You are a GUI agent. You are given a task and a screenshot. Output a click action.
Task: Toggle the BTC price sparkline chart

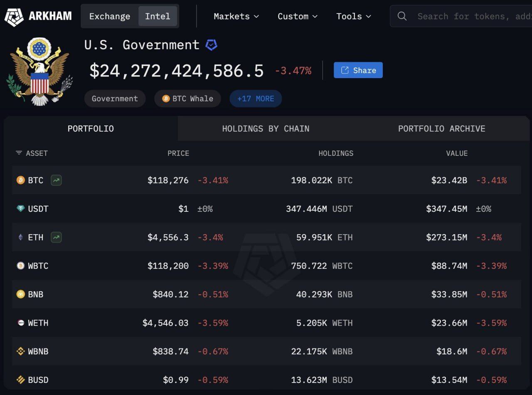point(56,180)
